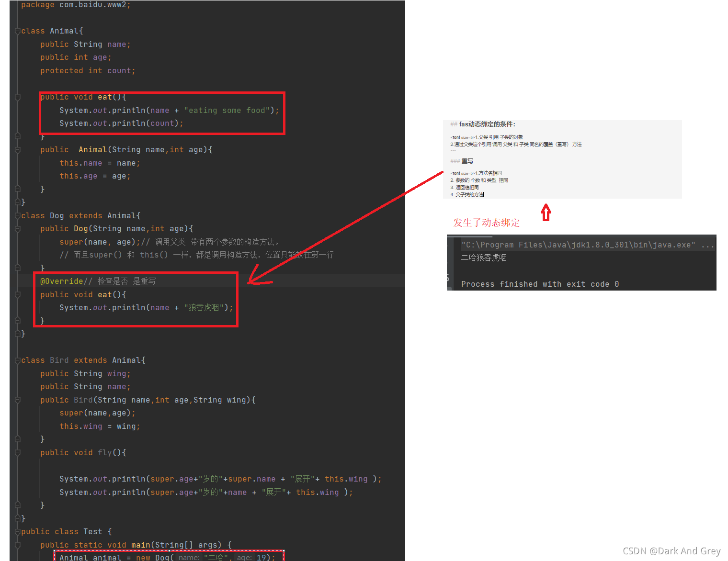Screen dimensions: 728x561
Task: Click the "eating some food" println line
Action: [169, 111]
